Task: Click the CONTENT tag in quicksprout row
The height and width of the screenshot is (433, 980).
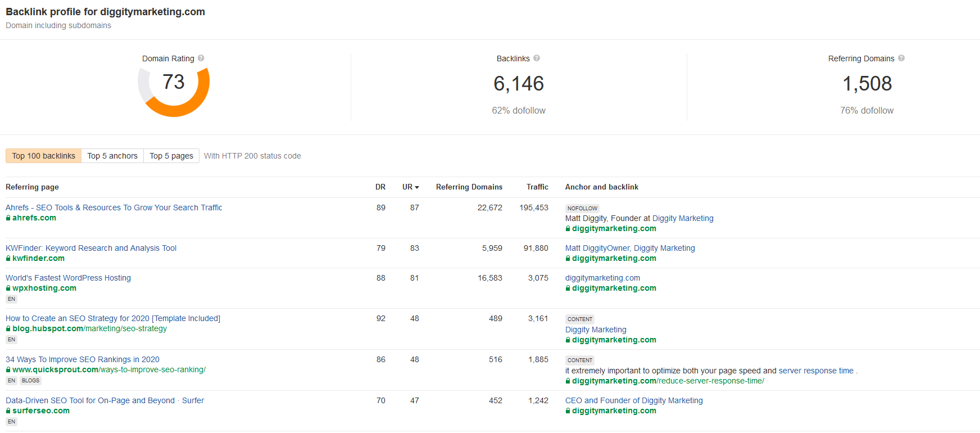Action: click(580, 360)
